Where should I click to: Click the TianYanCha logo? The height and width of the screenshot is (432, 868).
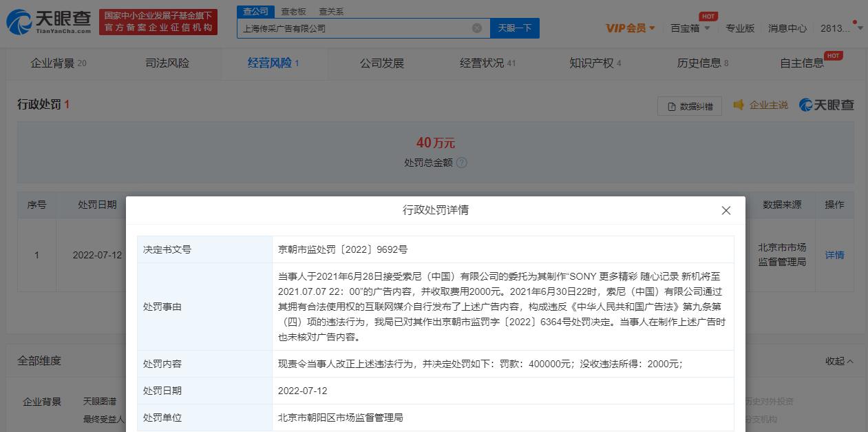click(x=48, y=22)
